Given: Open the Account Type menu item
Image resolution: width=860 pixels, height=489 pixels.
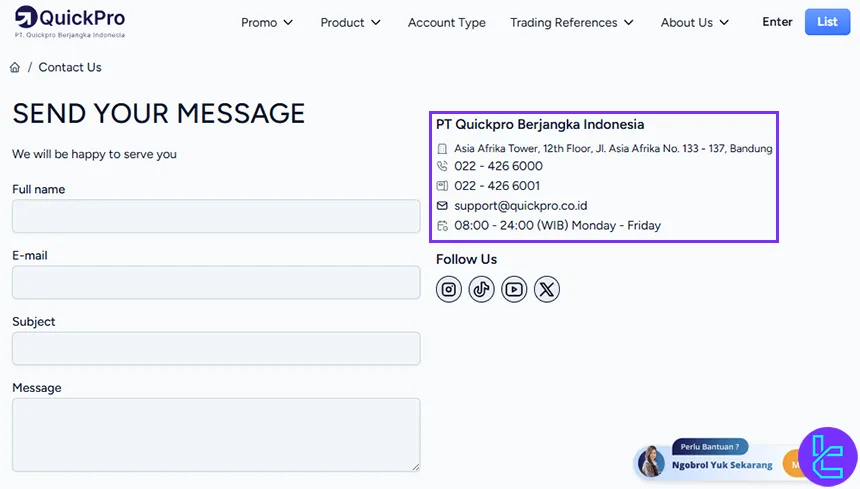Looking at the screenshot, I should 446,22.
